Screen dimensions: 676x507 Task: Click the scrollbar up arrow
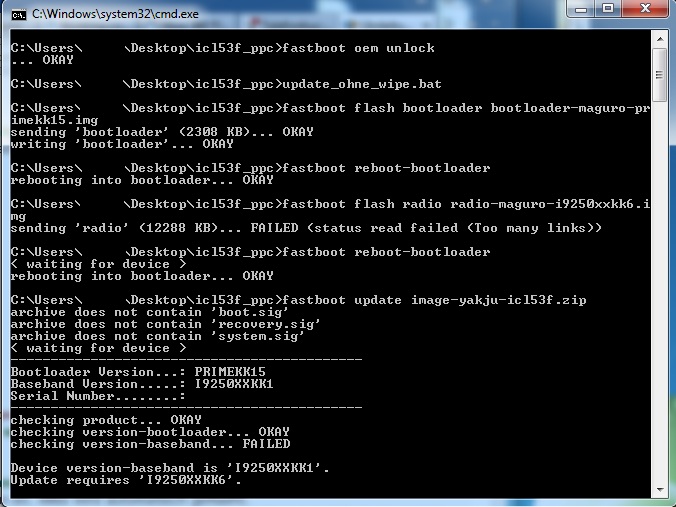pyautogui.click(x=660, y=39)
